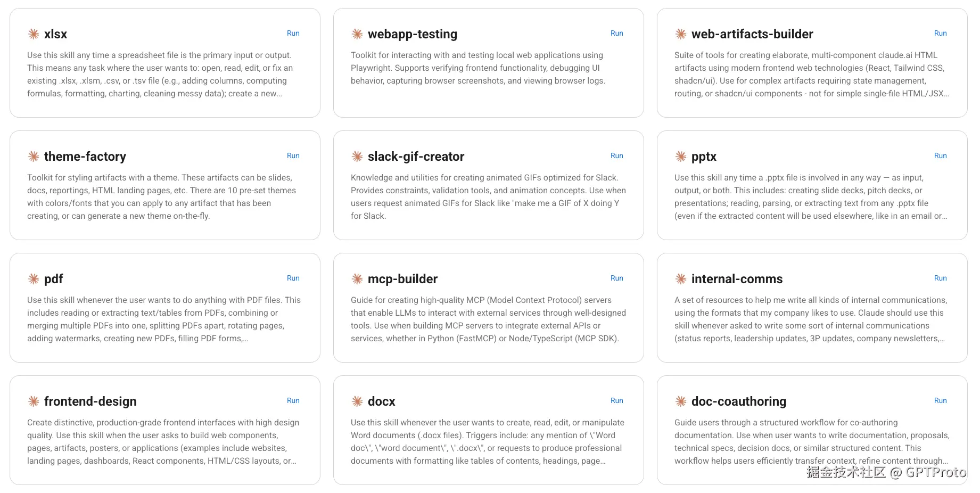Click the webapp-testing skill starburst icon
Image resolution: width=980 pixels, height=493 pixels.
tap(357, 34)
